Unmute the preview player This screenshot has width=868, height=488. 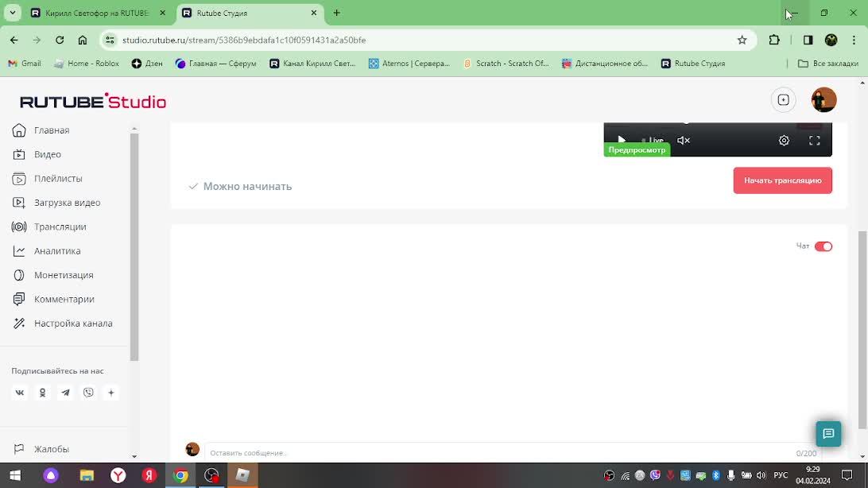[x=684, y=141]
